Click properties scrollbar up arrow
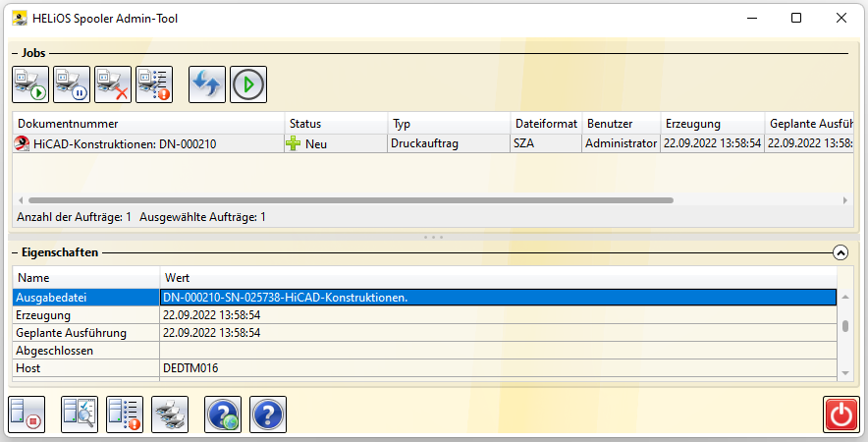Viewport: 868px width, 442px height. pyautogui.click(x=845, y=298)
